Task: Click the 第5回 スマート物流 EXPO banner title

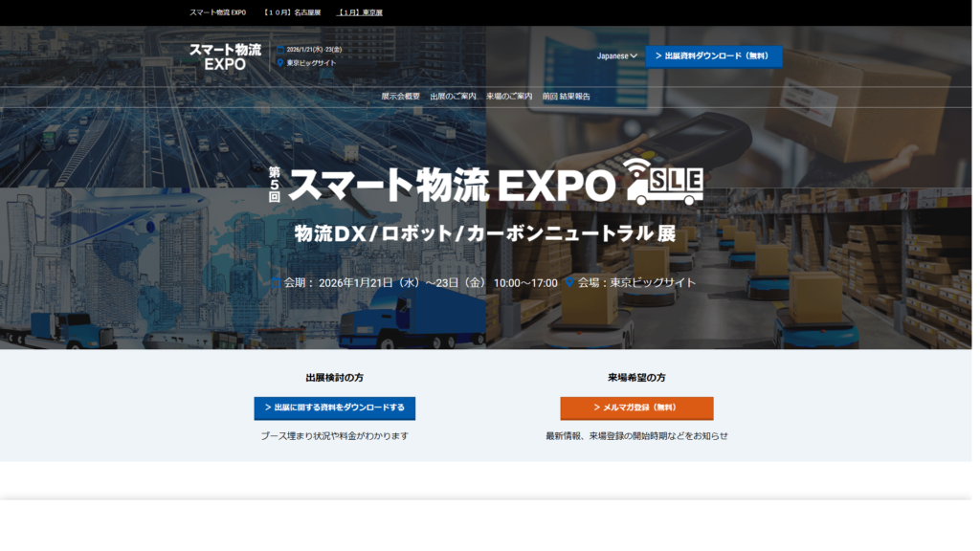Action: point(442,185)
